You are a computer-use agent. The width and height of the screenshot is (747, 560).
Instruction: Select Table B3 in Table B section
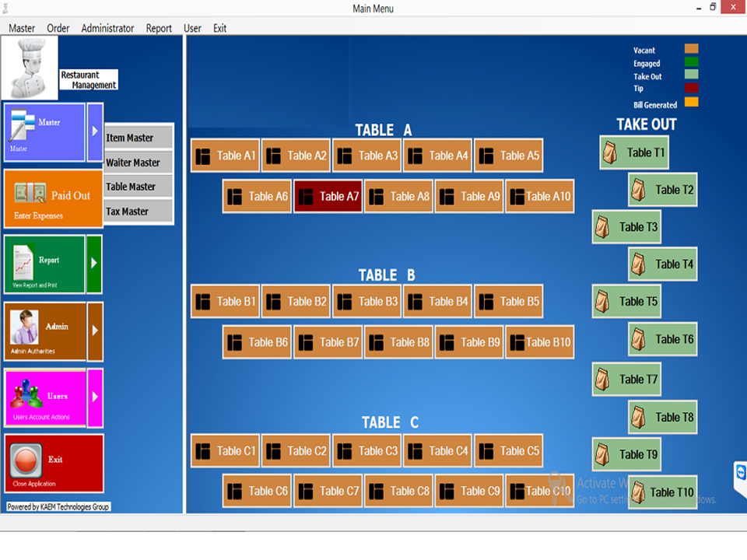366,302
